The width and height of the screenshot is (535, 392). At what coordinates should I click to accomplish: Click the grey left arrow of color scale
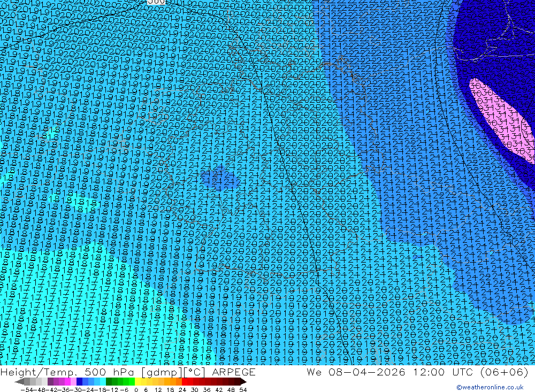click(19, 381)
